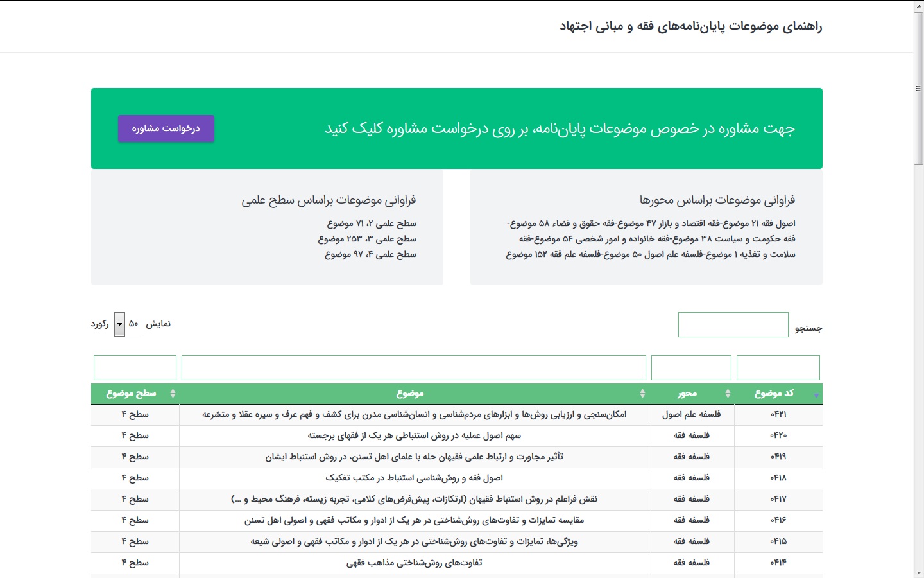Click topic starting with امکان‌سنجی و ارزیابی روش‌ها

point(415,415)
